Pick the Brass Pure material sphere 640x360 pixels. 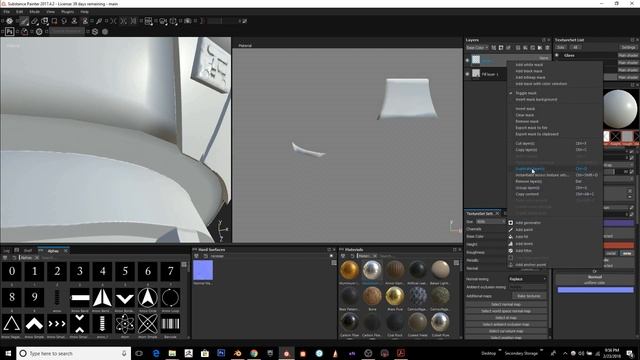pyautogui.click(x=394, y=296)
